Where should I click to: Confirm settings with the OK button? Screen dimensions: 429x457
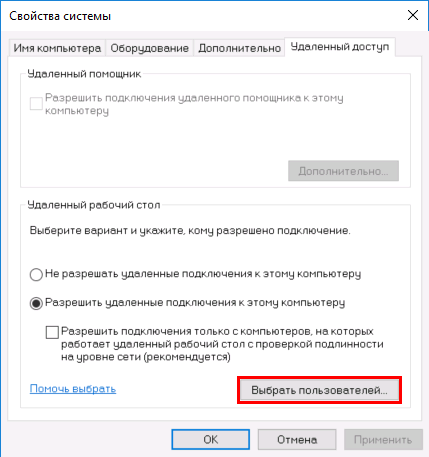211,439
